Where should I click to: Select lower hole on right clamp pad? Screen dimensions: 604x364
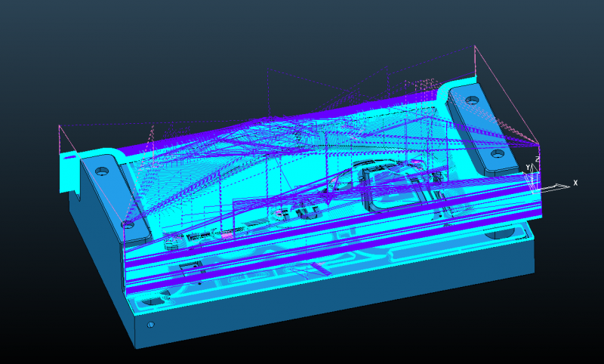[498, 153]
